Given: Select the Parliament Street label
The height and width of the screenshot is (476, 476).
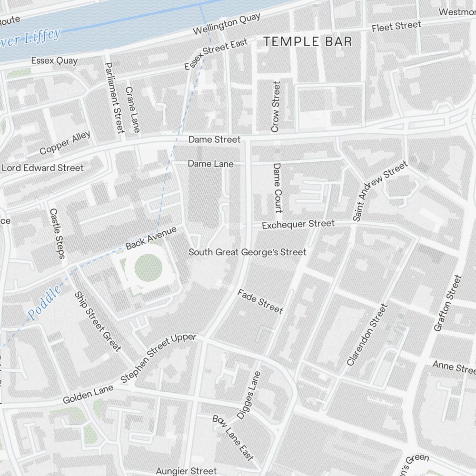Looking at the screenshot, I should (x=115, y=98).
